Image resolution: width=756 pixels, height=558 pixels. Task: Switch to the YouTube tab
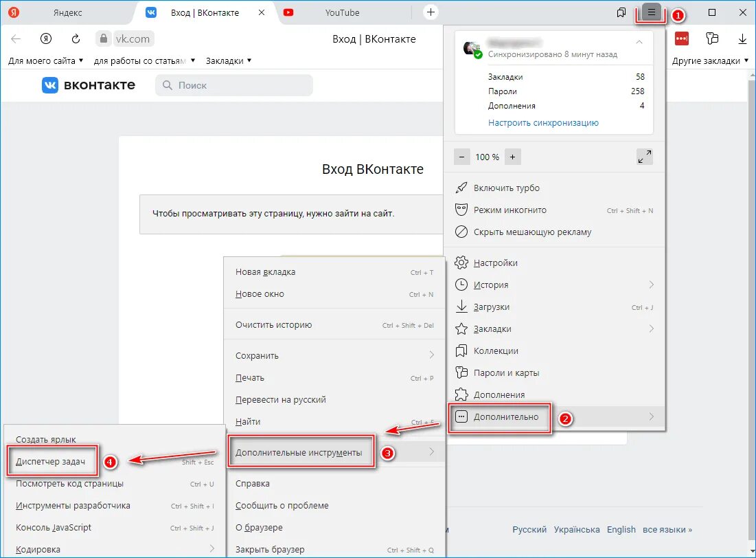[x=342, y=12]
